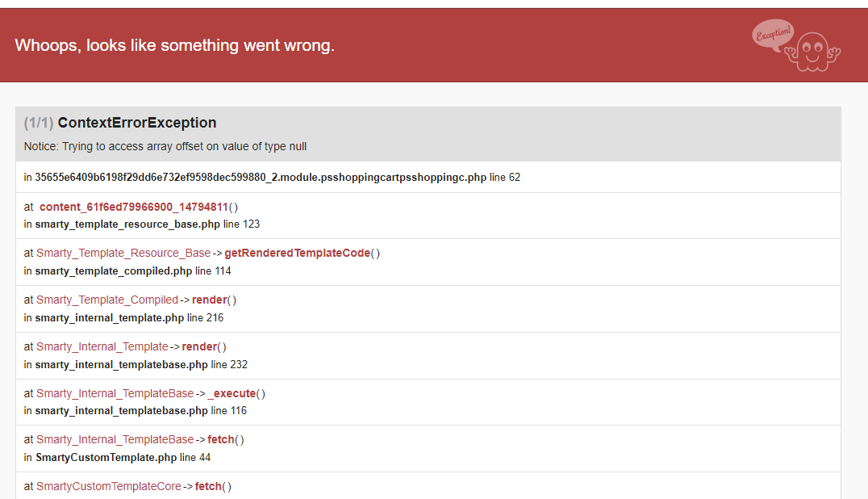Expand the psshoppingcart module file trace row
Viewport: 868px width, 499px height.
click(x=428, y=177)
